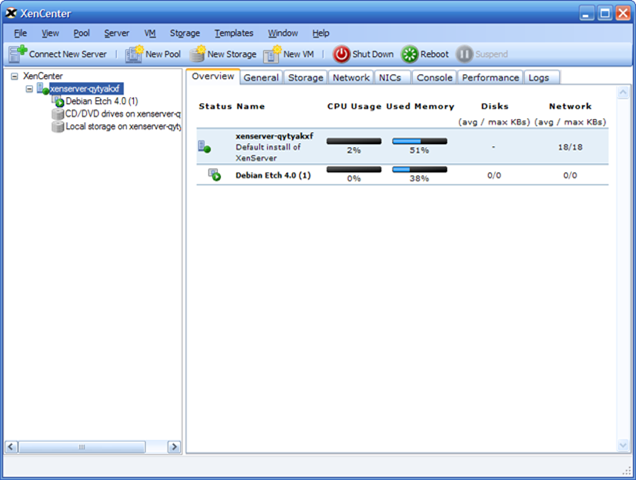
Task: Open the Storage menu
Action: click(184, 33)
